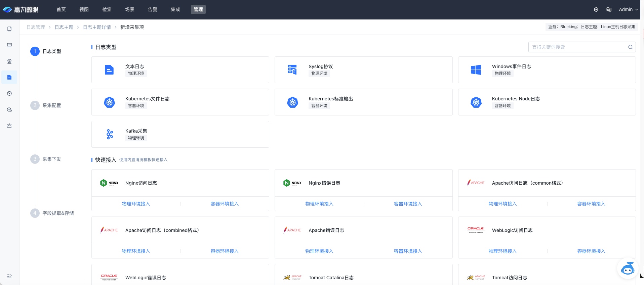Image resolution: width=644 pixels, height=285 pixels.
Task: Click the sidebar monitor chart icon
Action: click(9, 45)
